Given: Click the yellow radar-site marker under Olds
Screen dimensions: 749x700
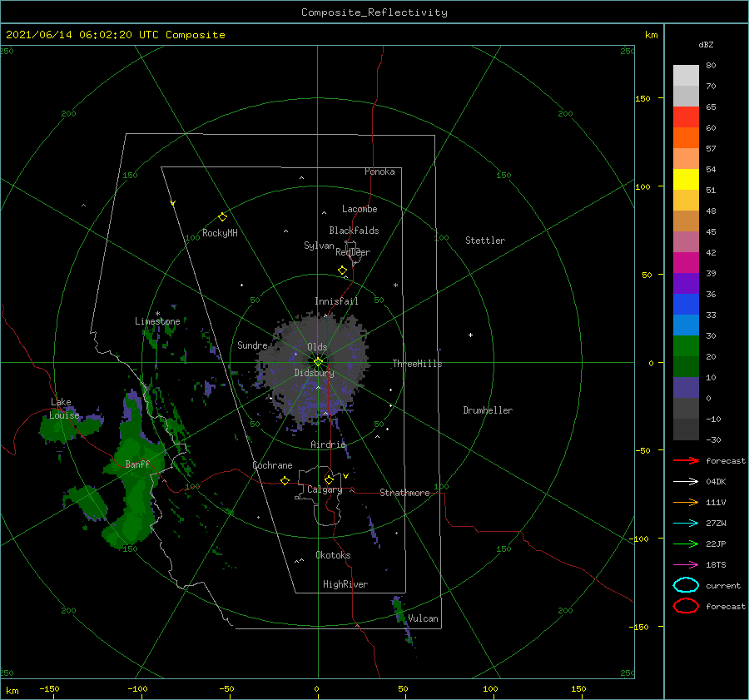Looking at the screenshot, I should click(318, 362).
